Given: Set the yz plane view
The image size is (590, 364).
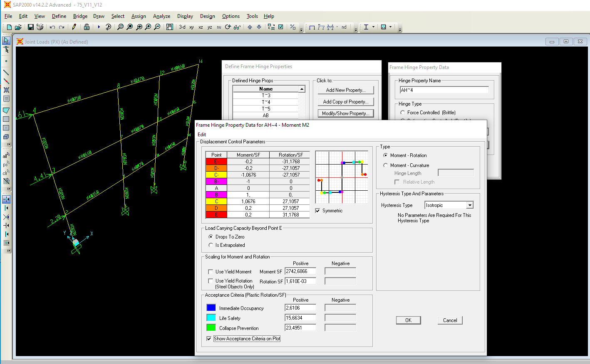Looking at the screenshot, I should click(210, 27).
